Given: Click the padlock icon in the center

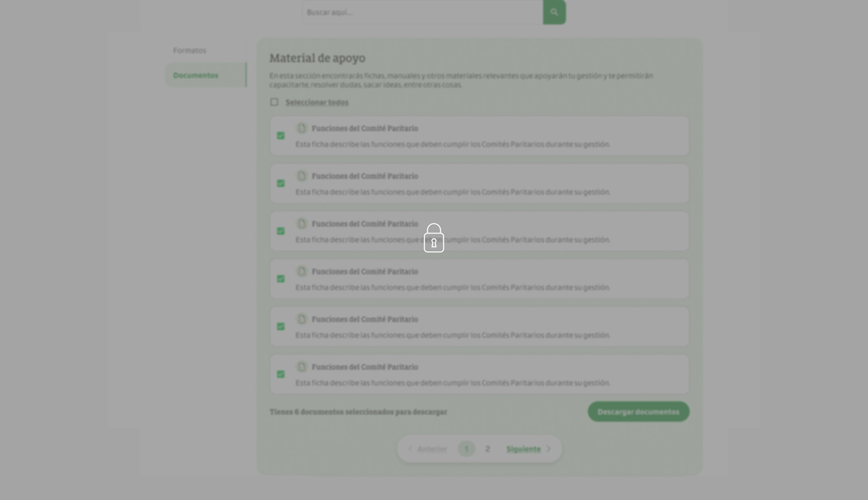Looking at the screenshot, I should pos(434,238).
